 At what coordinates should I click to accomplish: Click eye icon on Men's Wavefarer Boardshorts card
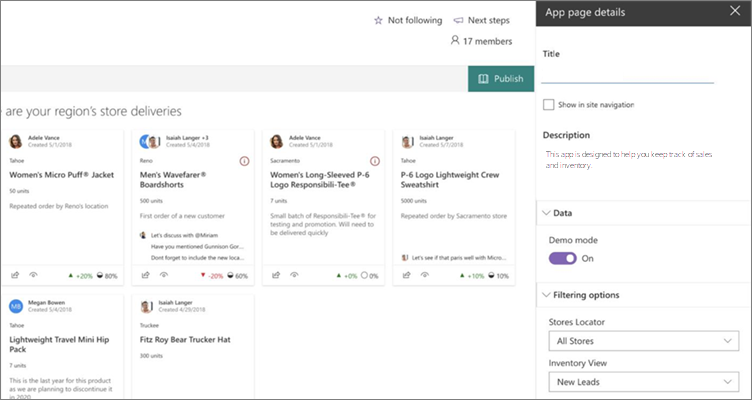tap(164, 275)
